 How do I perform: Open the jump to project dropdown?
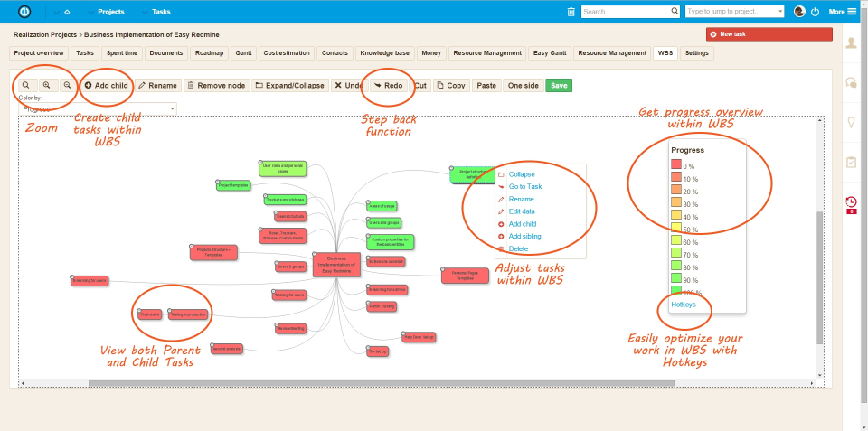pyautogui.click(x=734, y=11)
